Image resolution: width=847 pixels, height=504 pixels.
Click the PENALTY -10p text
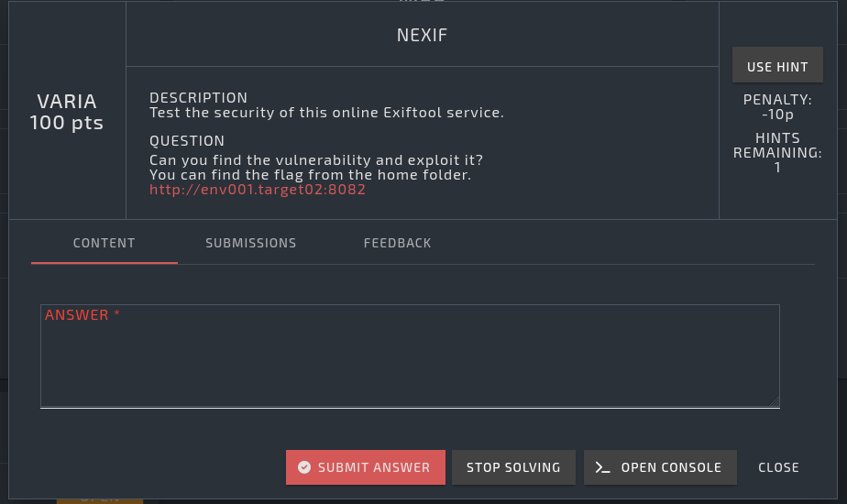coord(777,107)
